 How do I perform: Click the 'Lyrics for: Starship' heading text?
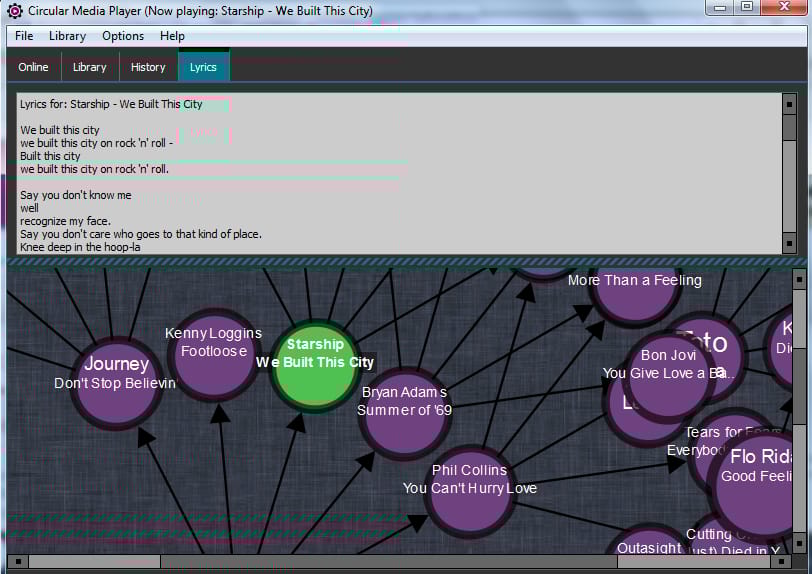(111, 104)
